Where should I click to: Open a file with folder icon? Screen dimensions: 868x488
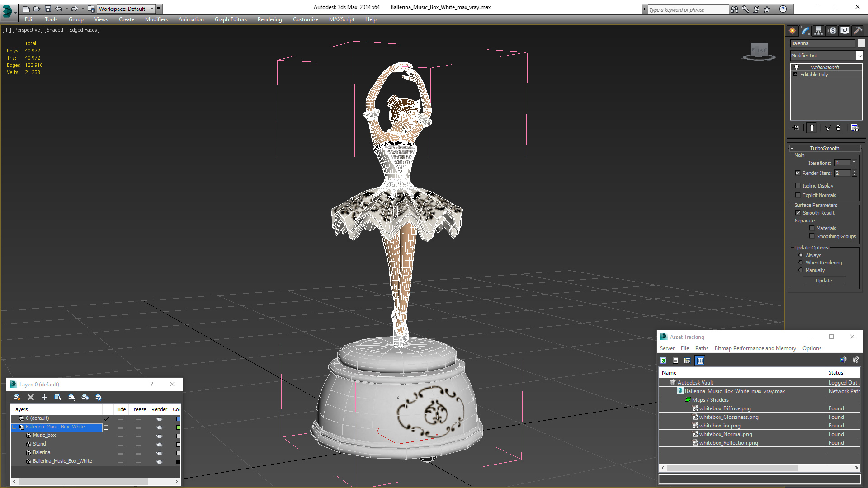click(37, 9)
